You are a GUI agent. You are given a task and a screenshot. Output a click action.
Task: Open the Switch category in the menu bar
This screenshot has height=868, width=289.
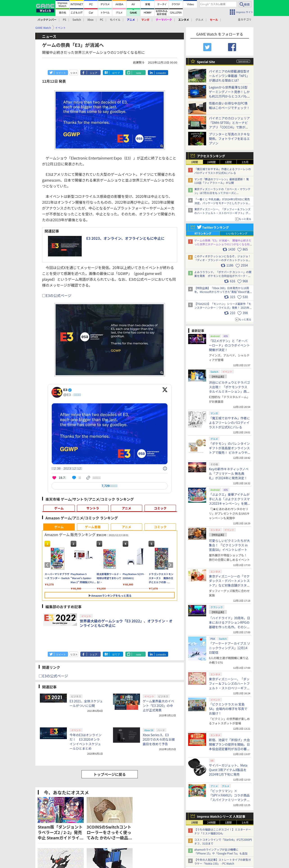click(x=77, y=20)
